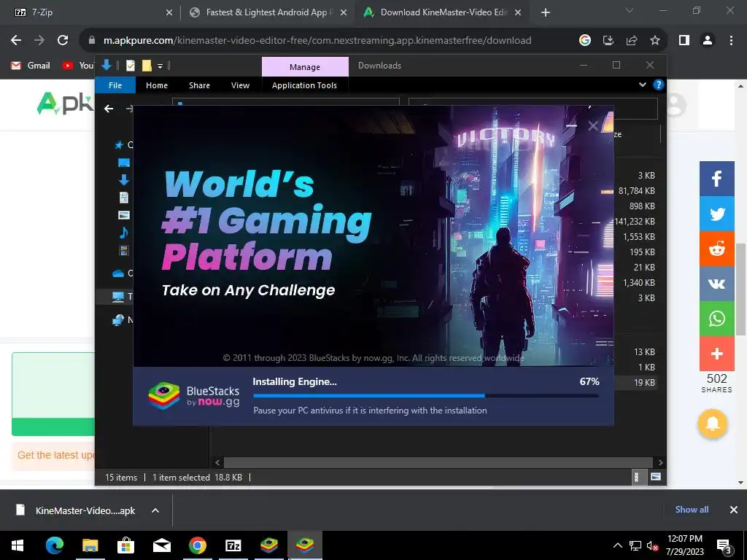Open the Share ribbon tab in Explorer

pos(199,85)
